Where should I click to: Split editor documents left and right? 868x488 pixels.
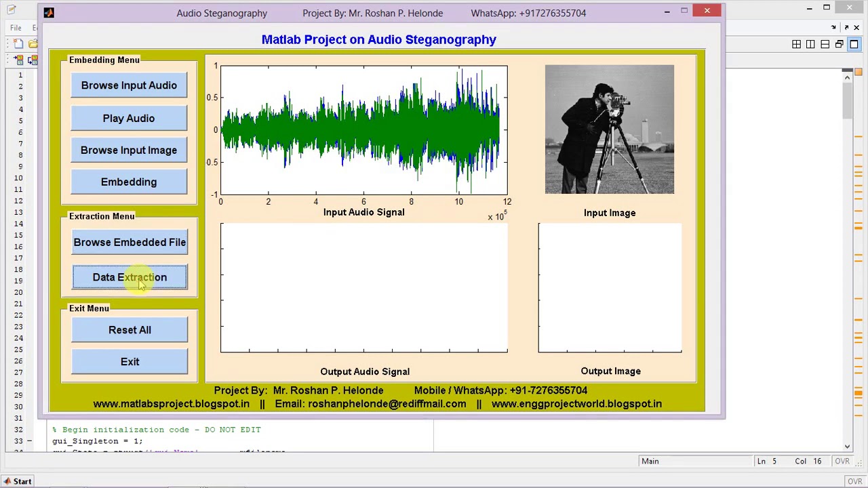click(810, 45)
